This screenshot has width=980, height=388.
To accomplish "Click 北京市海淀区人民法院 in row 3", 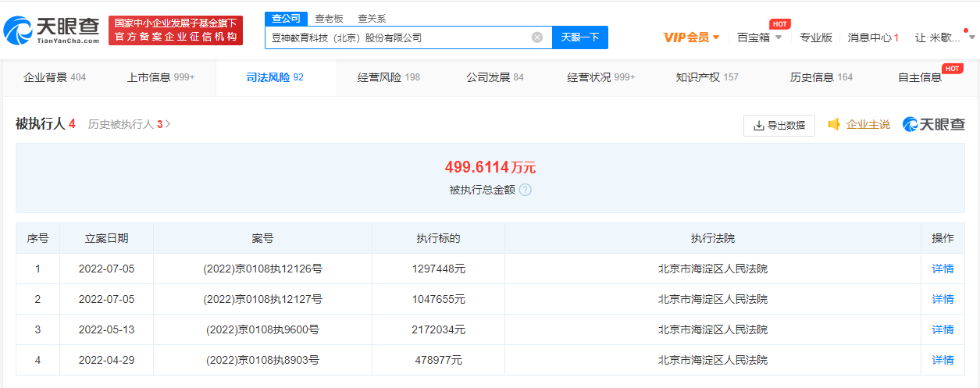I will pyautogui.click(x=712, y=329).
